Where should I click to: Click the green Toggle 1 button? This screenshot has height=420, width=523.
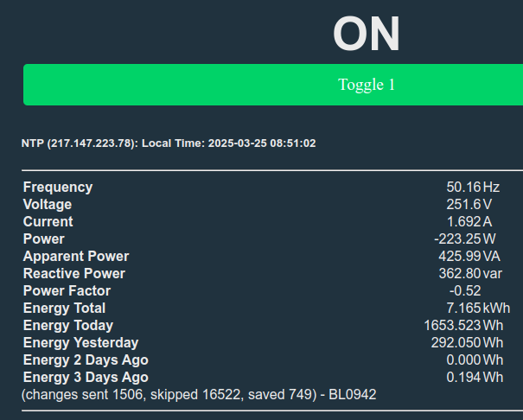click(273, 85)
